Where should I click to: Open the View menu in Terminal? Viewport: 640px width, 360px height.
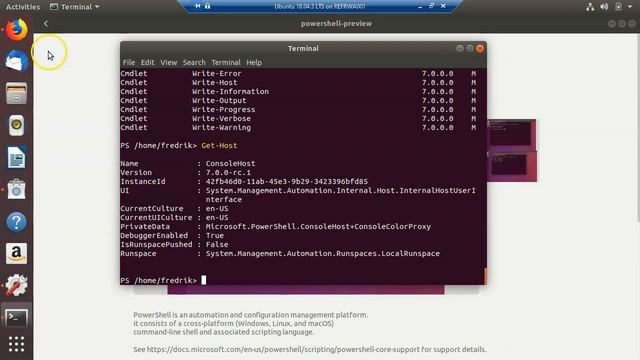(x=169, y=62)
